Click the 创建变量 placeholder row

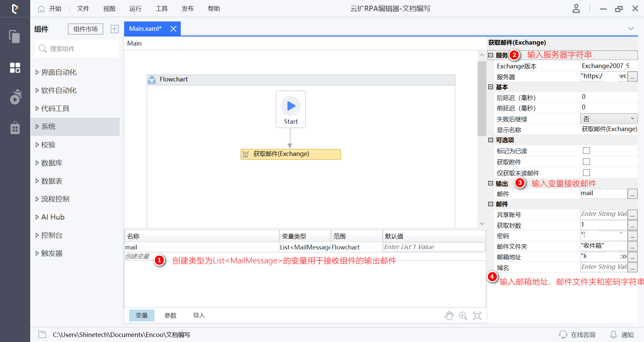[137, 256]
